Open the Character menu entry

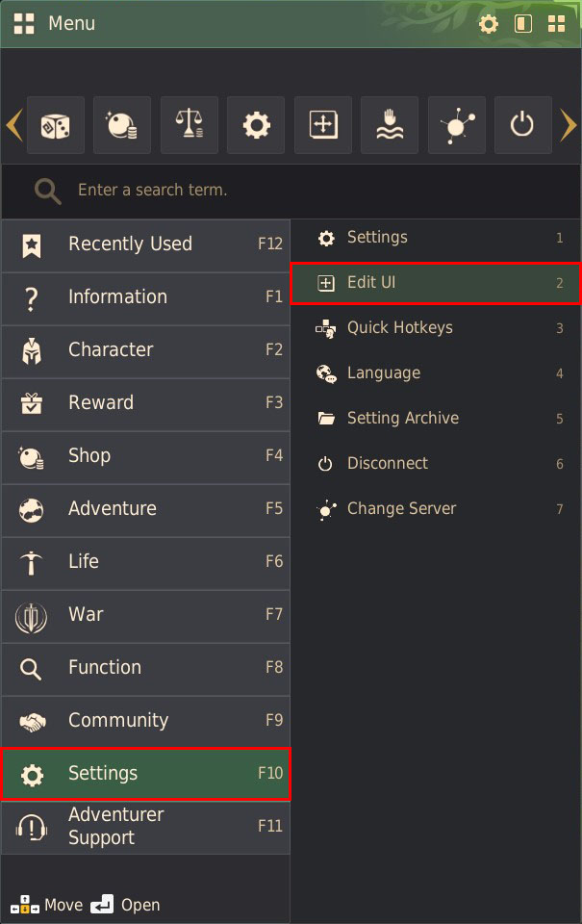(x=144, y=351)
